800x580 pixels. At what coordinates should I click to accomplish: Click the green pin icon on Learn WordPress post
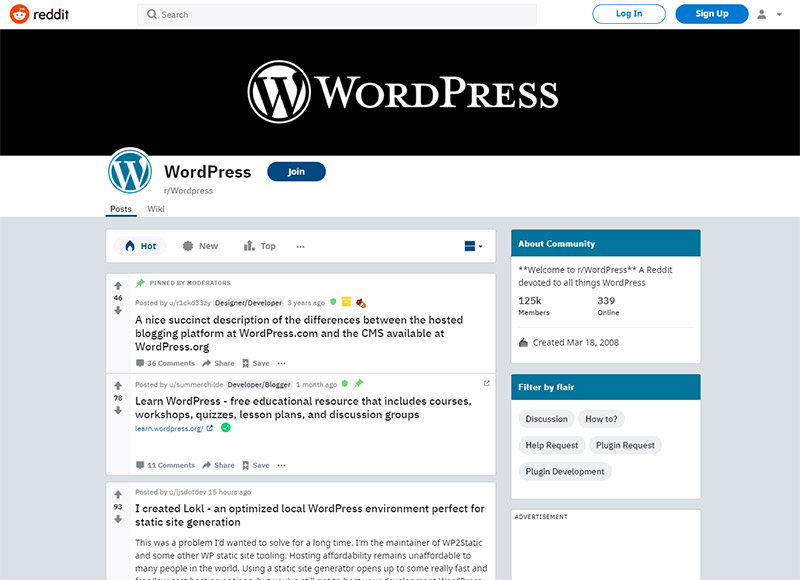point(359,383)
